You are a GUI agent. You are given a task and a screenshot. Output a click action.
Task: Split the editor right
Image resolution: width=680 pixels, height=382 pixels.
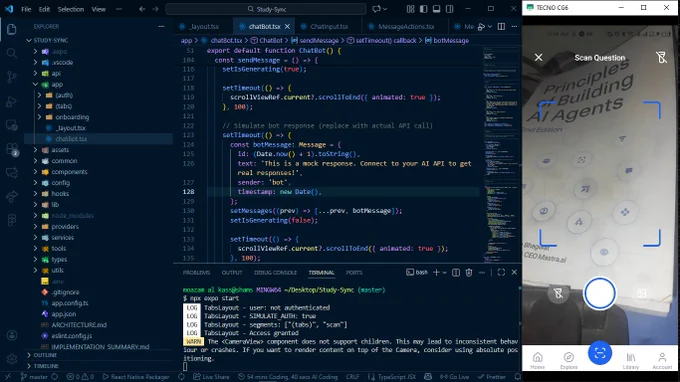[501, 26]
